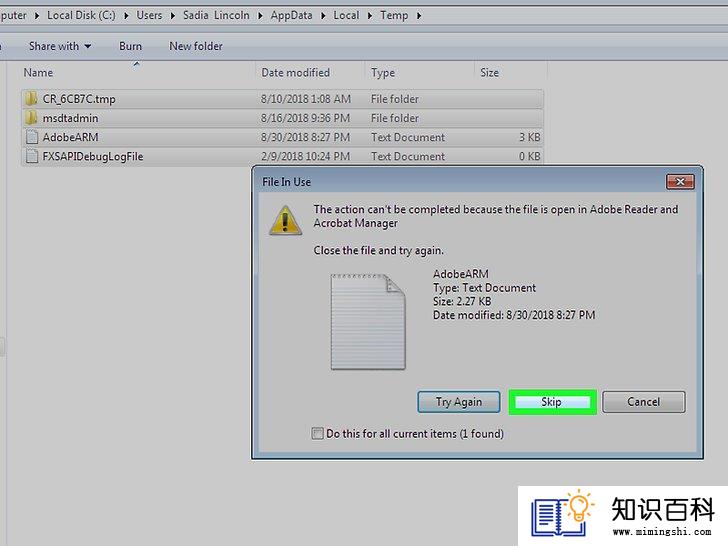Create a New folder from the toolbar
The width and height of the screenshot is (728, 546).
196,46
